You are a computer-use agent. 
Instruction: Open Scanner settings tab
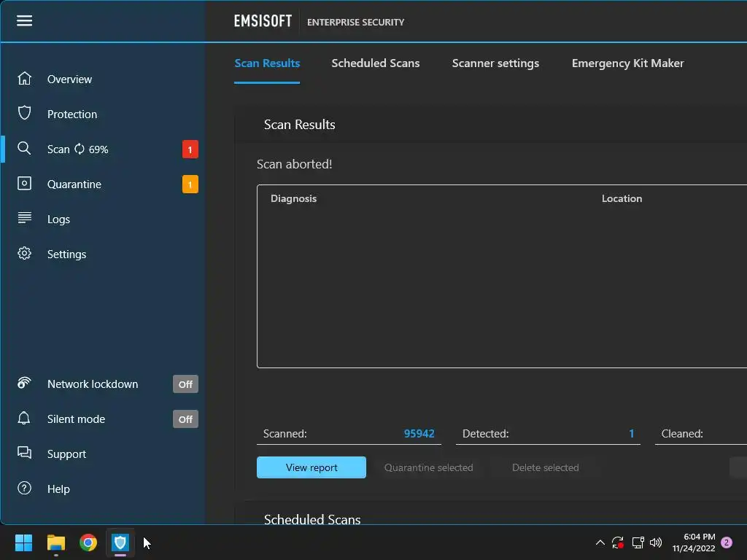(x=495, y=63)
